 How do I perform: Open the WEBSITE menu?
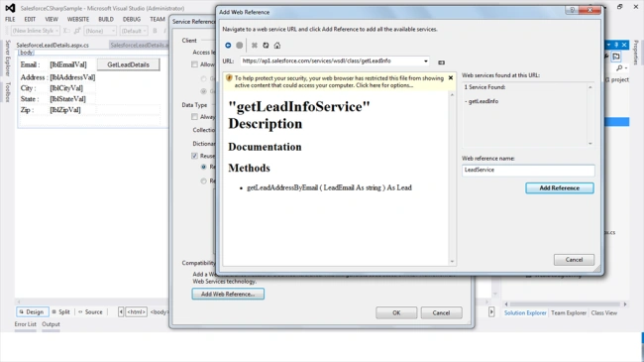[78, 19]
